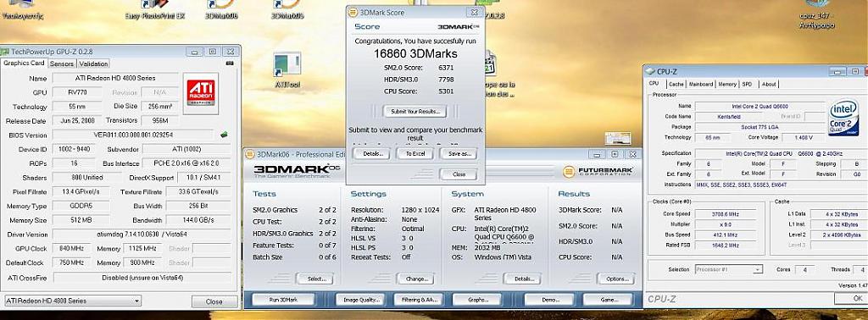
Task: Open the SPD tab in CPU-Z
Action: (748, 84)
